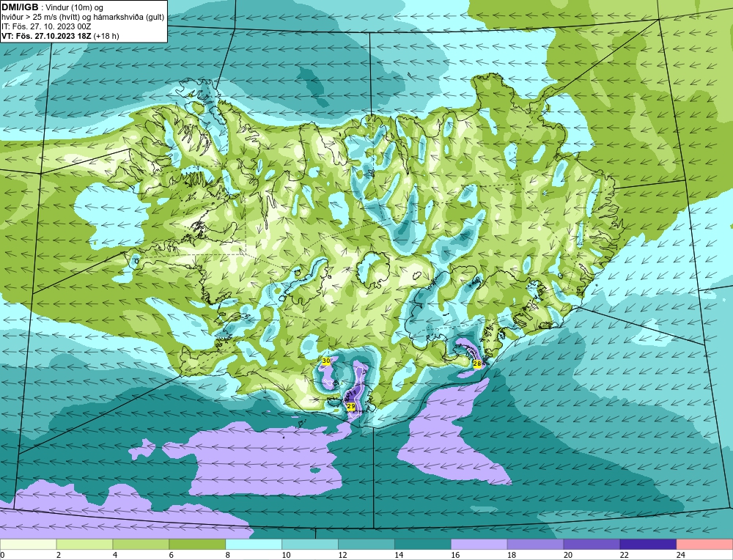733x560 pixels.
Task: Click the 6-8 m/s dark green swatch
Action: [x=197, y=545]
